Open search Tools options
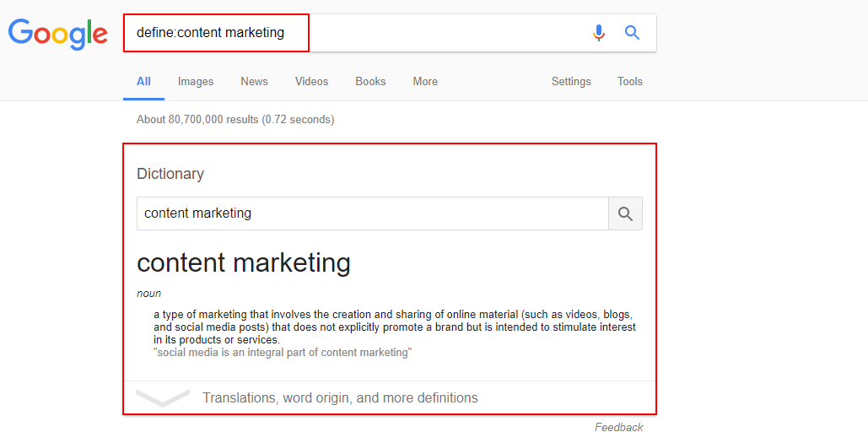Image resolution: width=868 pixels, height=443 pixels. click(630, 81)
